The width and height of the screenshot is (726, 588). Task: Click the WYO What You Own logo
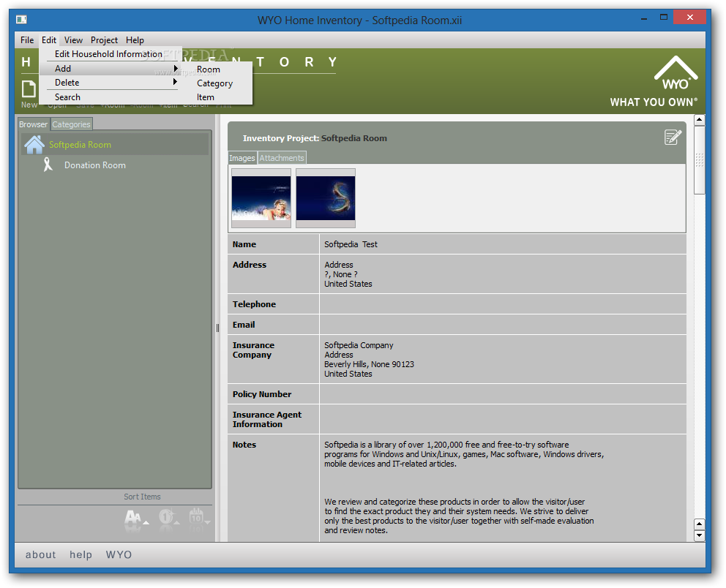tap(654, 82)
